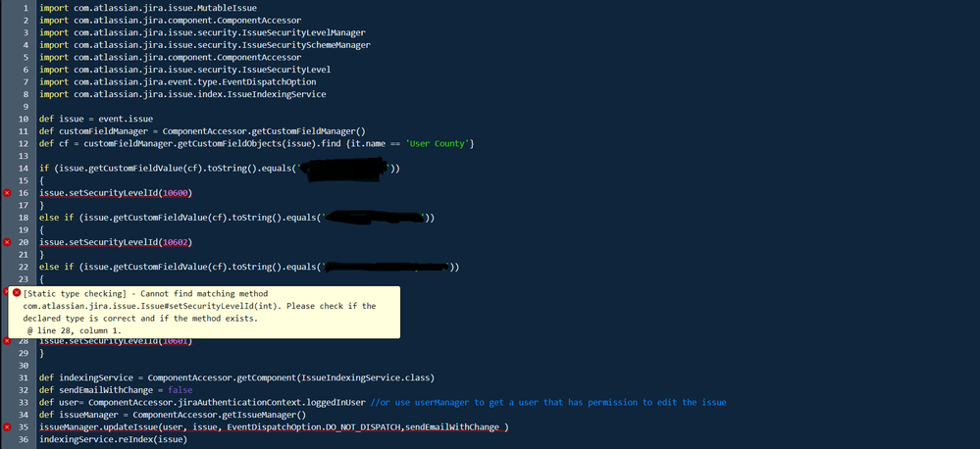Image resolution: width=980 pixels, height=449 pixels.
Task: Click the error marker on line 20
Action: click(x=7, y=242)
